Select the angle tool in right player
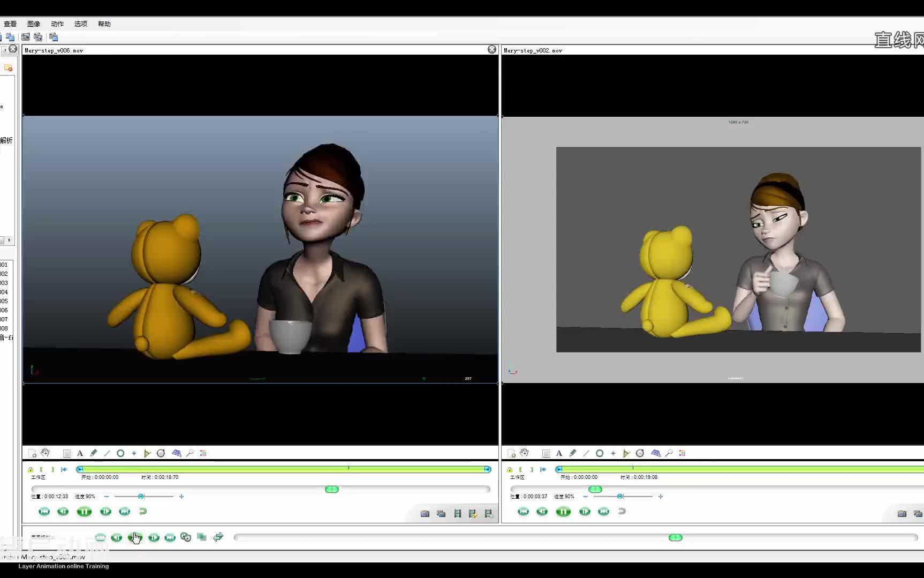 [x=626, y=453]
